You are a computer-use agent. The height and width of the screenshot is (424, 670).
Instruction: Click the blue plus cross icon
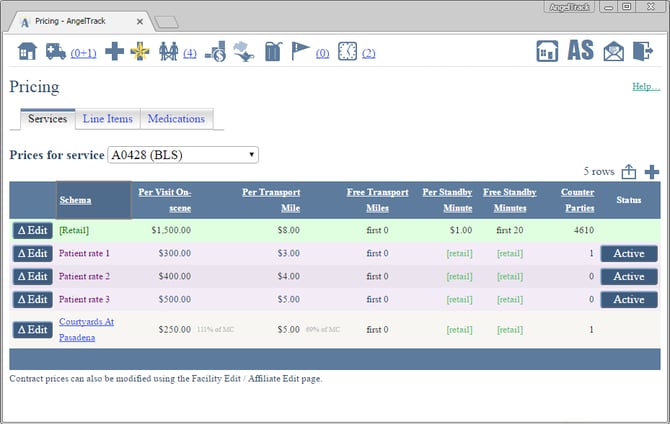115,52
